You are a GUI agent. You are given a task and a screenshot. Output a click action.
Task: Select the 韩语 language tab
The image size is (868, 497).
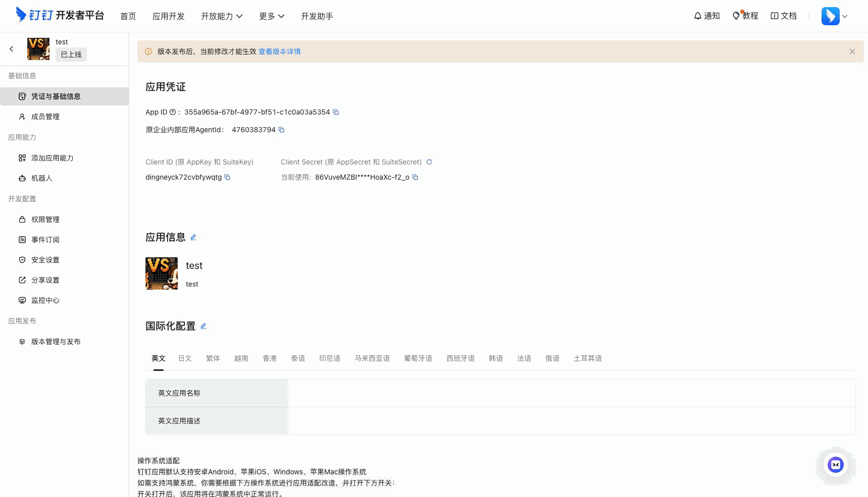point(496,358)
